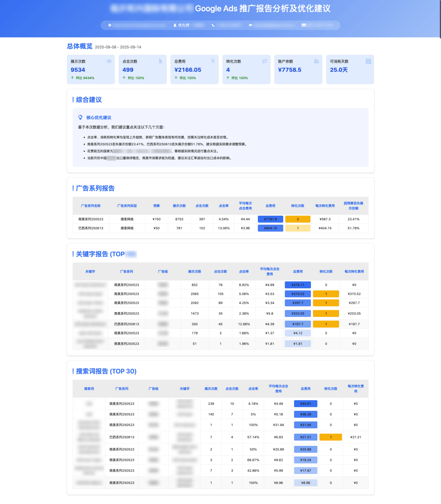Click the orange conversion cell showing 3
Viewport: 441px width, 504px height.
[x=298, y=219]
